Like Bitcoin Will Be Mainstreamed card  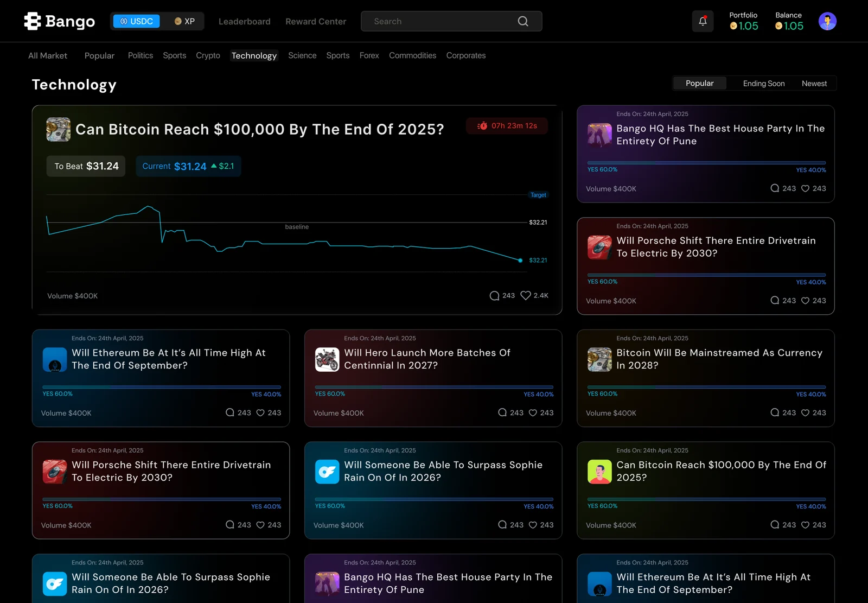click(x=805, y=412)
